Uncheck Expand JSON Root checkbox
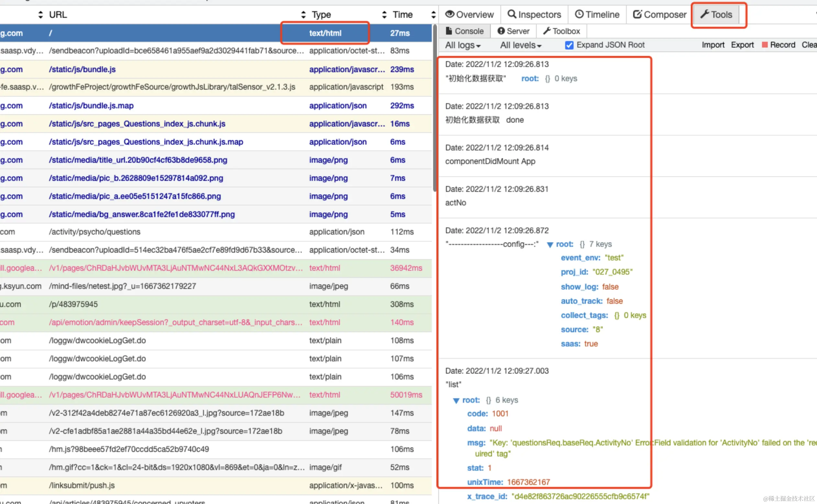This screenshot has height=504, width=817. point(569,45)
